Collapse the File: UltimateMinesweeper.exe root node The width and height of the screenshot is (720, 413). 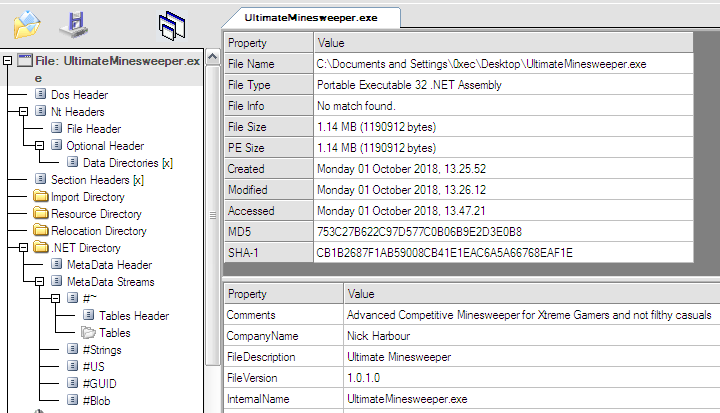point(7,61)
